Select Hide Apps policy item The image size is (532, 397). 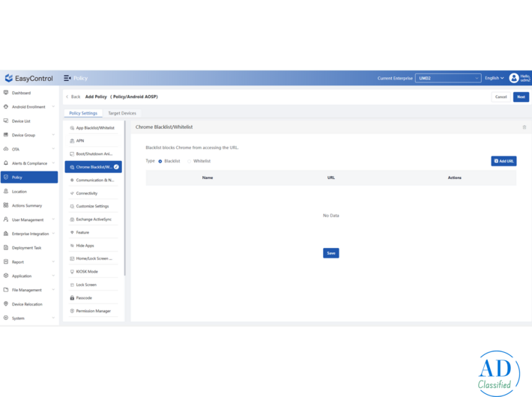(x=93, y=246)
